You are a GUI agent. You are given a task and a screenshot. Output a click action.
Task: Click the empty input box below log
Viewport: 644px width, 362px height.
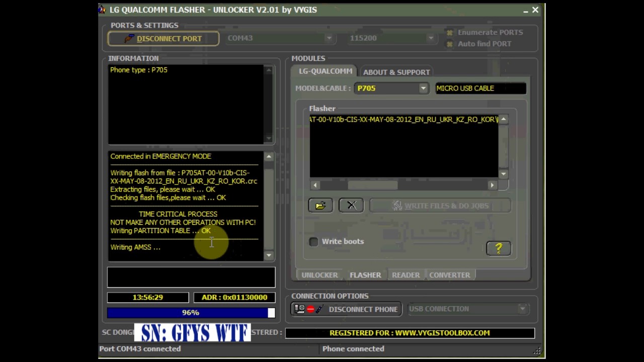191,278
